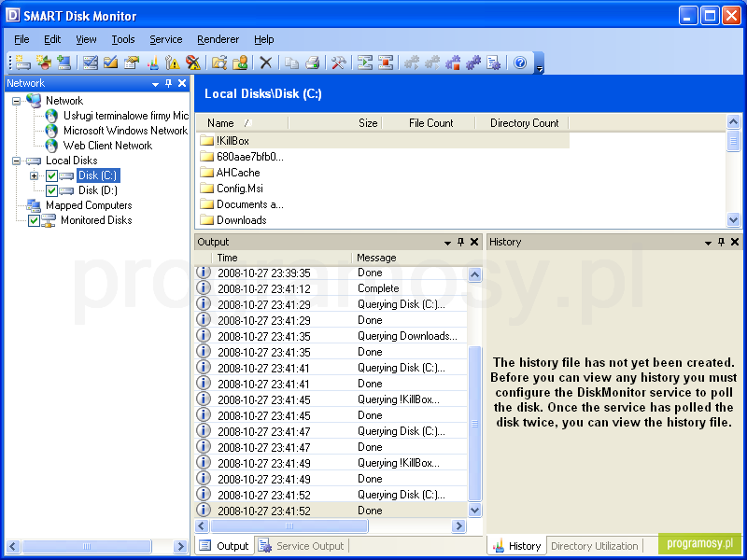Collapse the Network tree node
The image size is (747, 560).
tap(17, 101)
